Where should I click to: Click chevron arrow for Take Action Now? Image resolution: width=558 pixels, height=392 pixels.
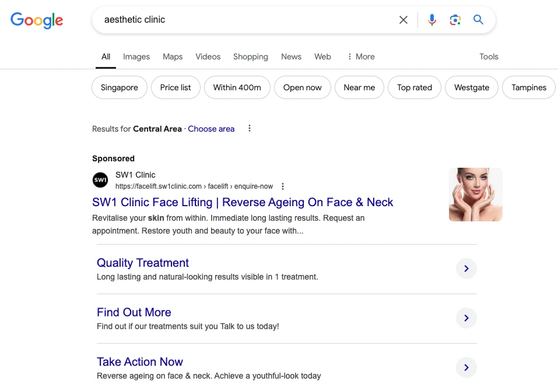pos(466,368)
